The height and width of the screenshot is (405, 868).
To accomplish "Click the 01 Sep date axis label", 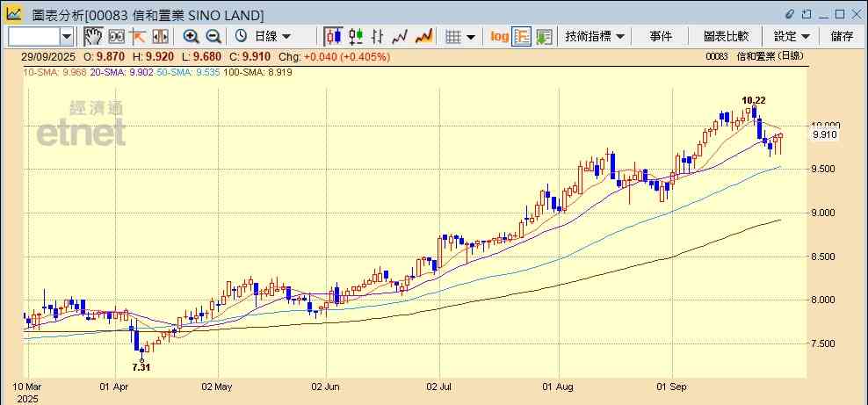I will click(671, 387).
